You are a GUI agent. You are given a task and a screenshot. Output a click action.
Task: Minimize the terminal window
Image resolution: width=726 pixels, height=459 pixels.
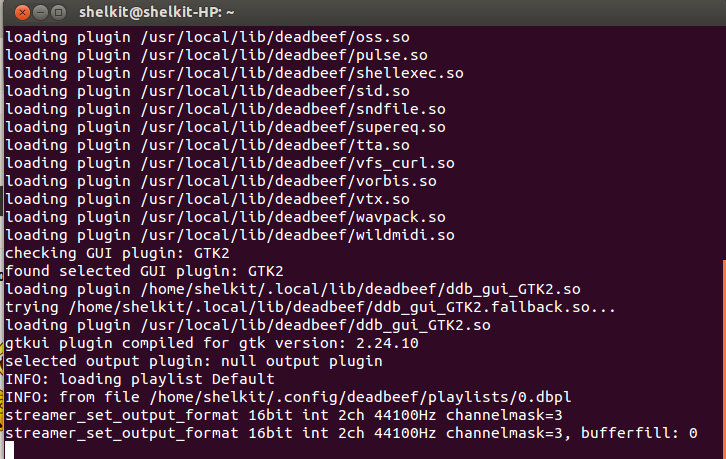40,13
